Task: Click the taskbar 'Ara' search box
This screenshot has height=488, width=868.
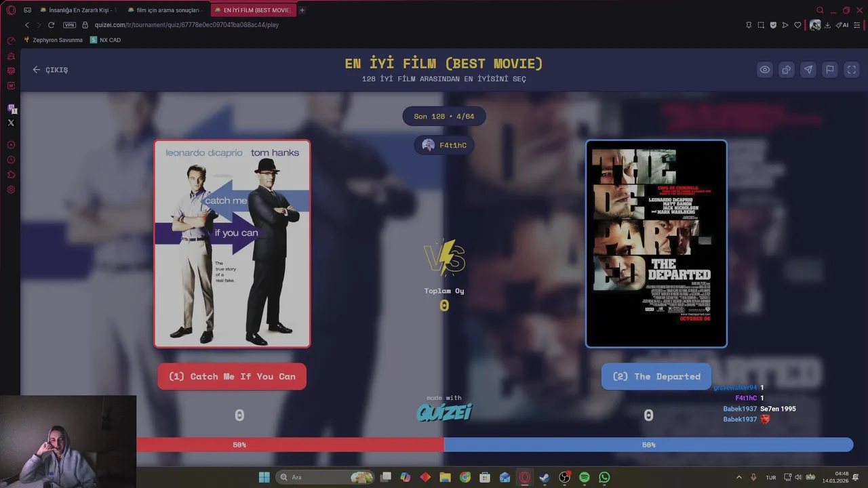Action: click(x=325, y=477)
